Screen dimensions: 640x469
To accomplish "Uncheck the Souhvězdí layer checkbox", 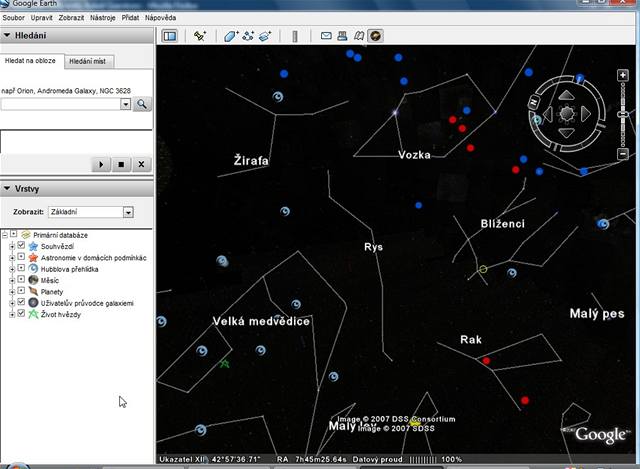I will click(x=21, y=245).
